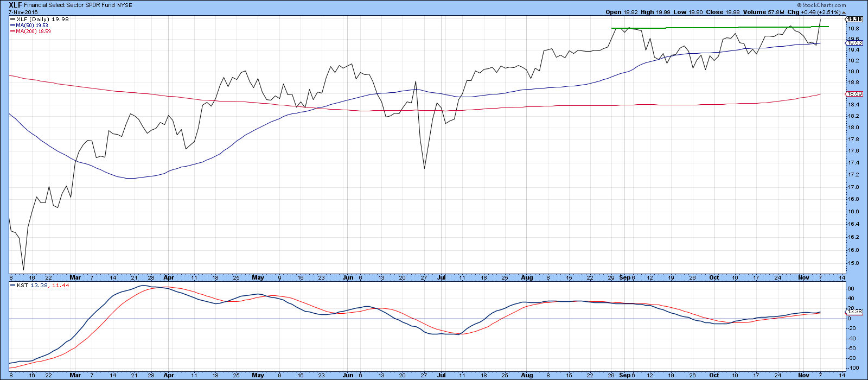Click the 17.4 price axis label
The height and width of the screenshot is (380, 868).
point(853,163)
